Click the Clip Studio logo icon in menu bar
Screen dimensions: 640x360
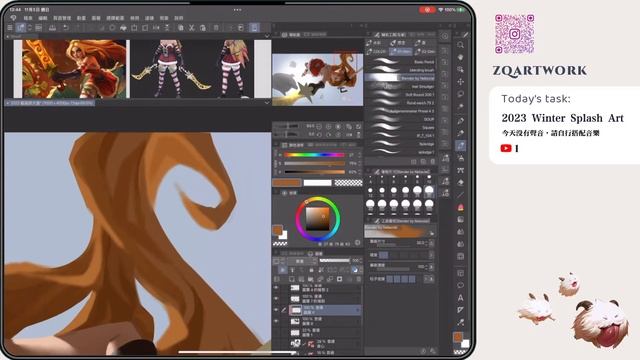click(13, 18)
